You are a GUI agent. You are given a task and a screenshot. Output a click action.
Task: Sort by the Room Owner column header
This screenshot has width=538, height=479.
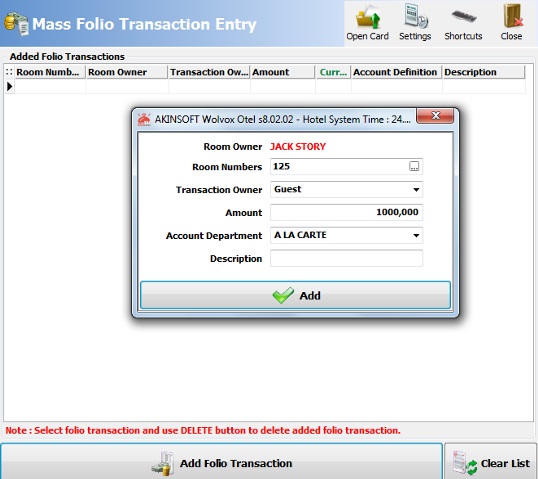pyautogui.click(x=127, y=72)
